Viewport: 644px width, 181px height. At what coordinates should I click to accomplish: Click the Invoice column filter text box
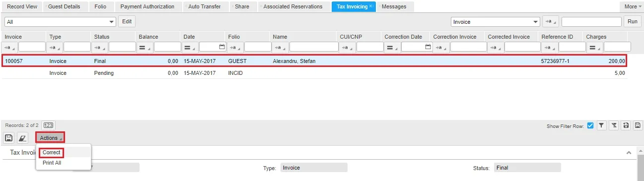[x=32, y=47]
